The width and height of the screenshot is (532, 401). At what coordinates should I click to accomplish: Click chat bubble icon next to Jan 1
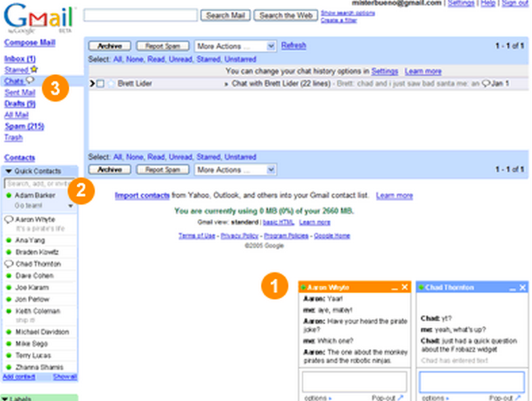(x=486, y=83)
